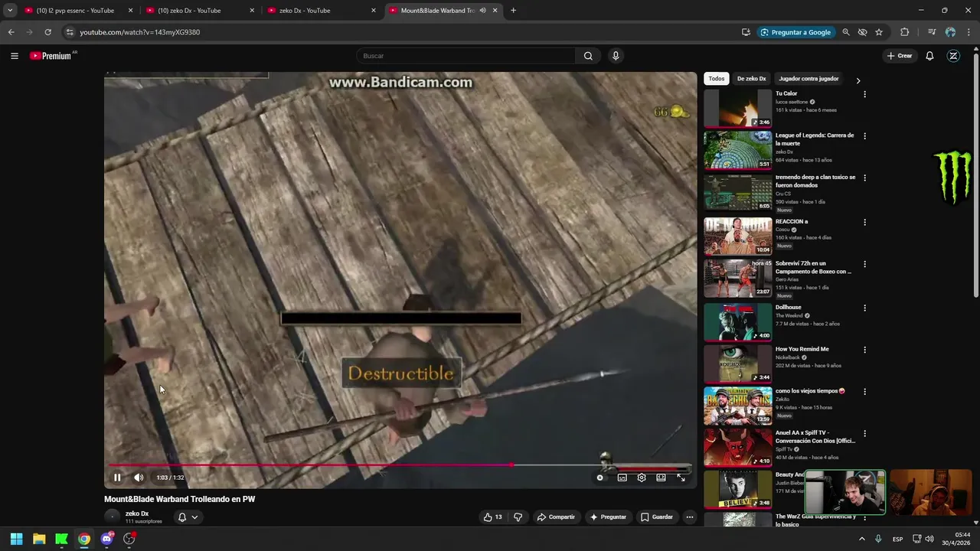980x551 pixels.
Task: Open options menu for Dollhouse video
Action: (x=864, y=308)
